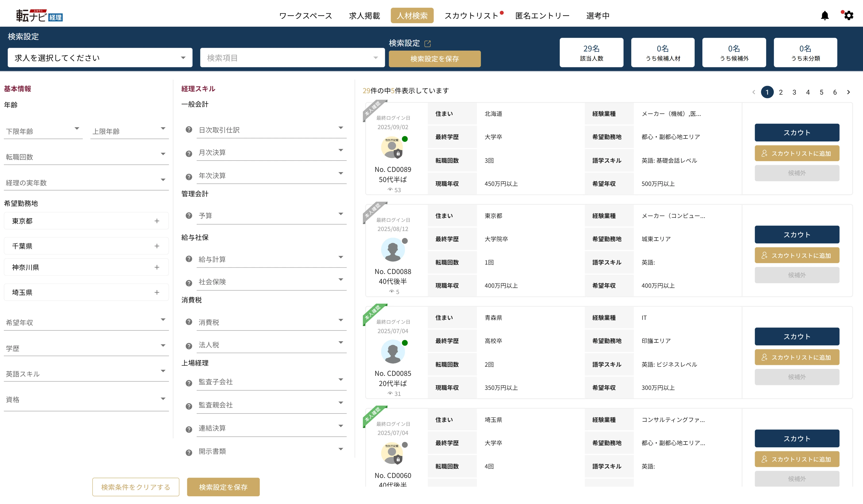Screen dimensions: 863x504
Task: Add 神奈川県 to desired work locations
Action: [157, 267]
